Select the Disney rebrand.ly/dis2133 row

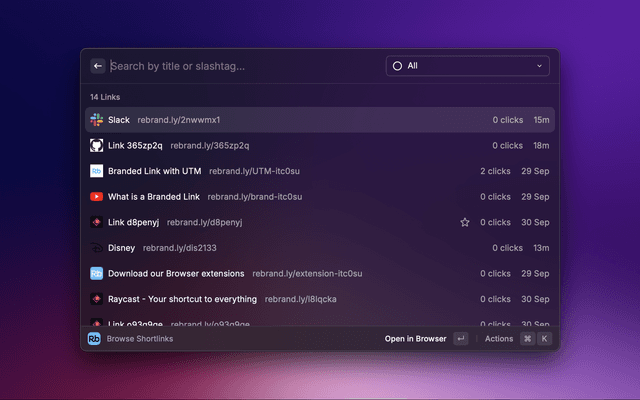pos(320,248)
